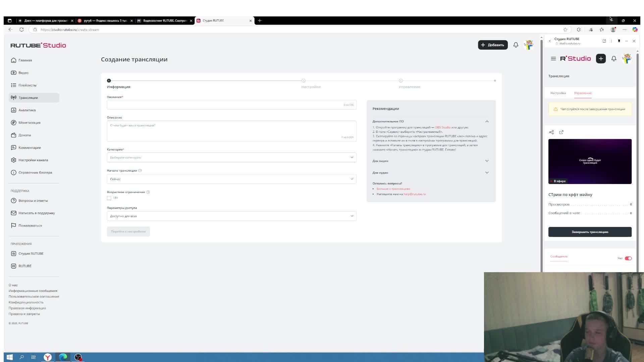Viewport: 644px width, 362px height.
Task: Click the help@rutube.ru email link
Action: coord(414,194)
